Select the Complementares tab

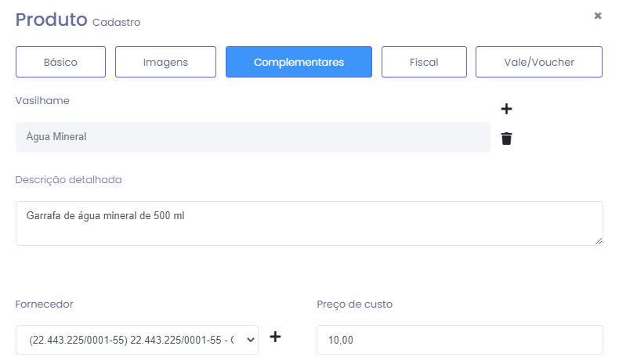point(299,62)
